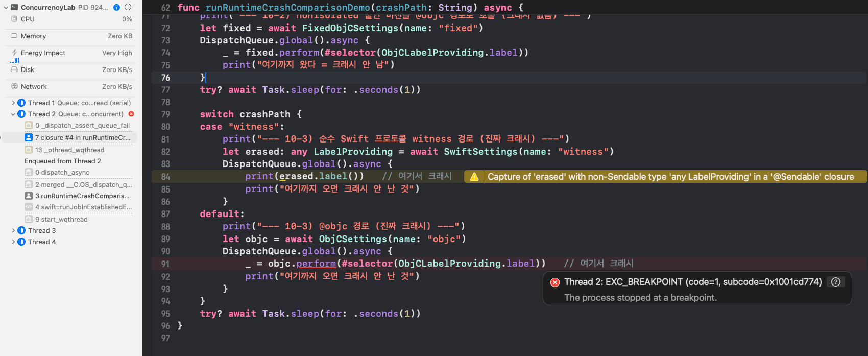This screenshot has height=356, width=868.
Task: Collapse the ConcurrencyLab process tree
Action: pyautogui.click(x=6, y=7)
